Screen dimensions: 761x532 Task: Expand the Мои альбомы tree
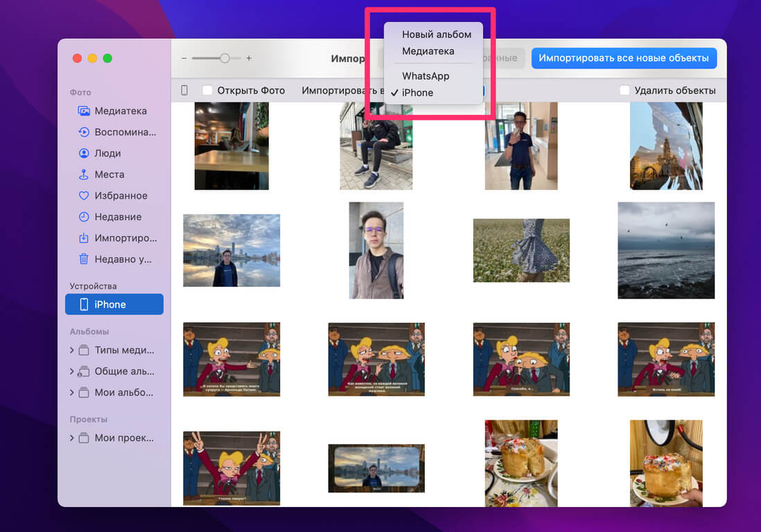tap(72, 393)
